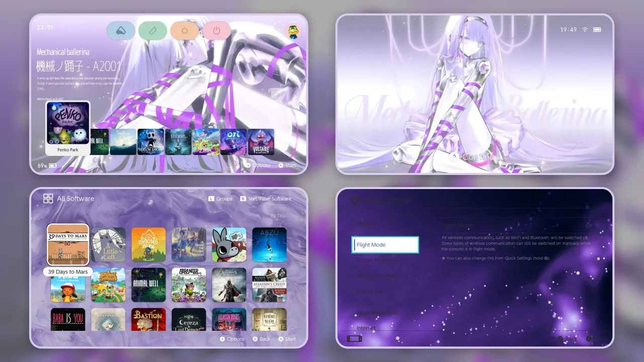Open Groups with the L label
The image size is (644, 362).
point(220,199)
